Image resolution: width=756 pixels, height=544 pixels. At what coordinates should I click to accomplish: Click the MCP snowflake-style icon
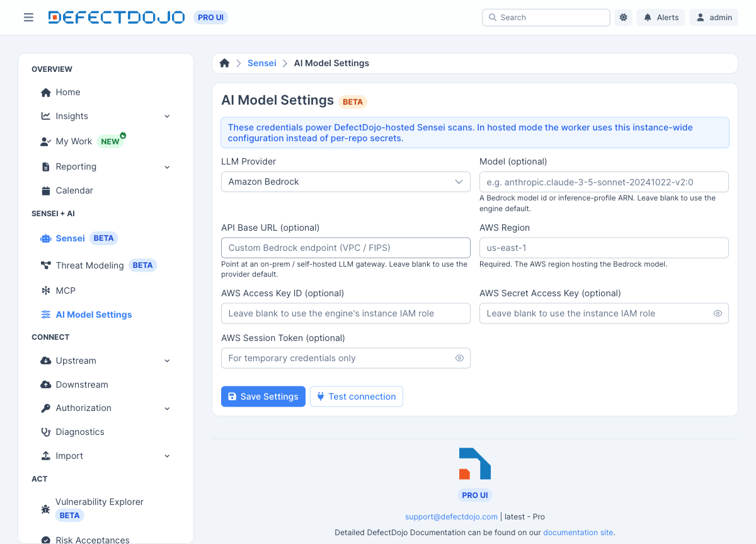pyautogui.click(x=45, y=291)
